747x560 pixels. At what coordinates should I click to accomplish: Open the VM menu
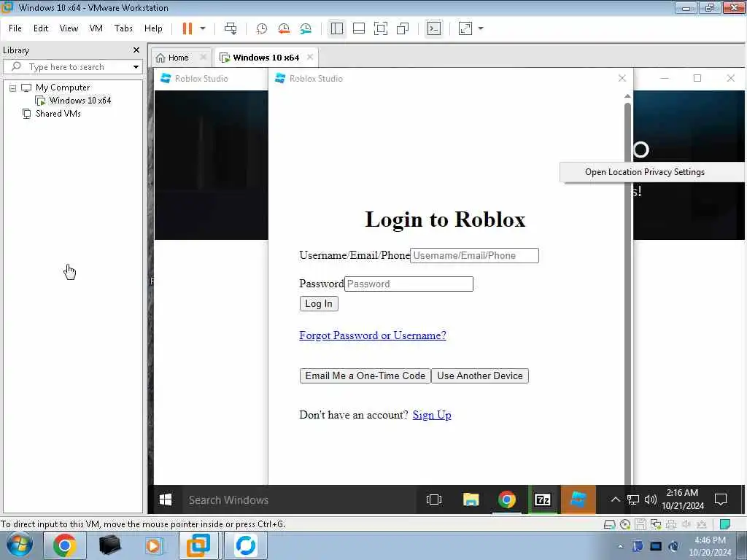[96, 28]
